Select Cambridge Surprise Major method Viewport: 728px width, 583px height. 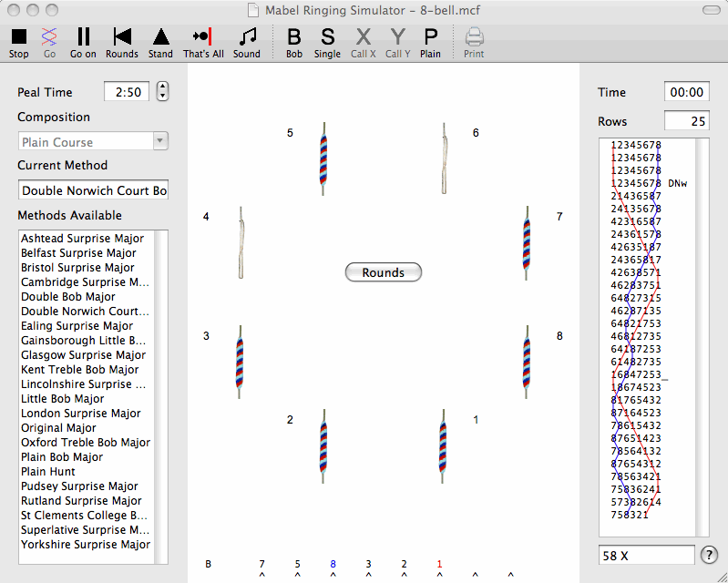click(85, 281)
